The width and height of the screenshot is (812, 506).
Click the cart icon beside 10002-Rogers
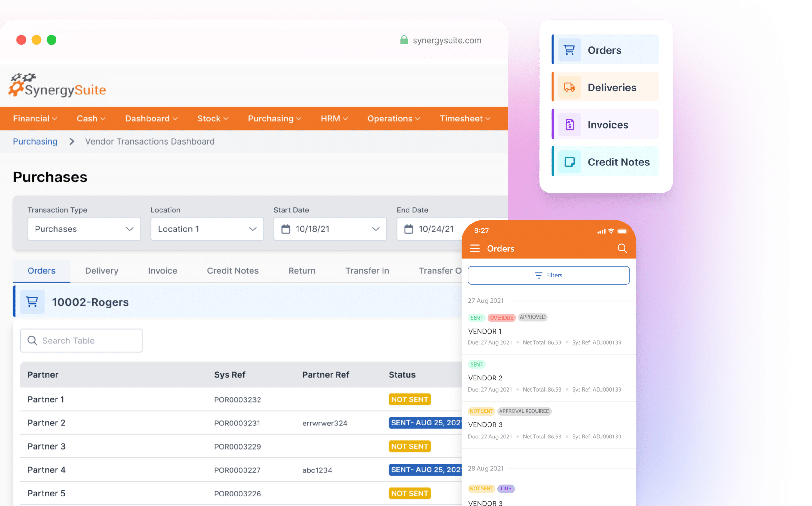coord(32,302)
